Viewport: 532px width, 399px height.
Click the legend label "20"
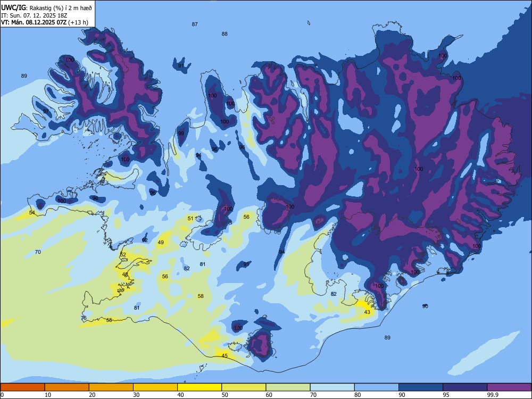[92, 395]
